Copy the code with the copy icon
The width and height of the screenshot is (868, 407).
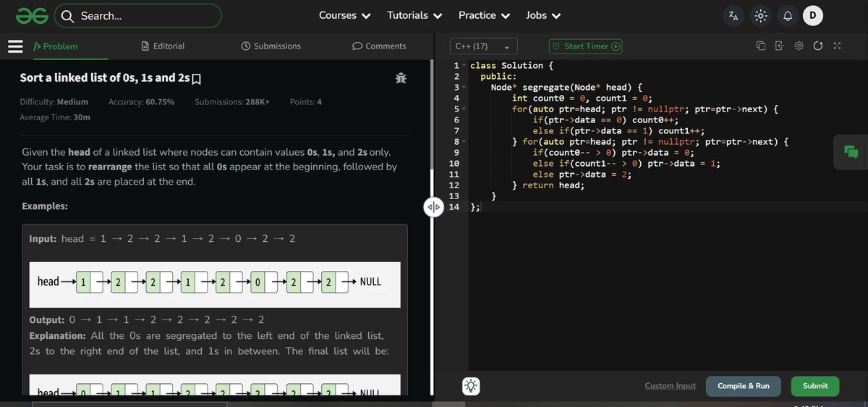761,46
